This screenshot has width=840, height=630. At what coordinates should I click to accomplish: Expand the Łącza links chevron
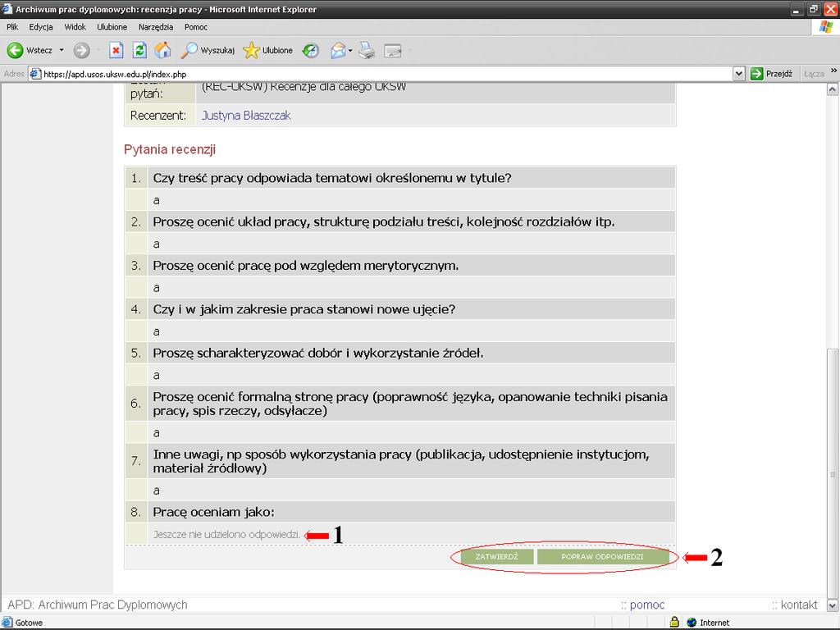coord(833,71)
